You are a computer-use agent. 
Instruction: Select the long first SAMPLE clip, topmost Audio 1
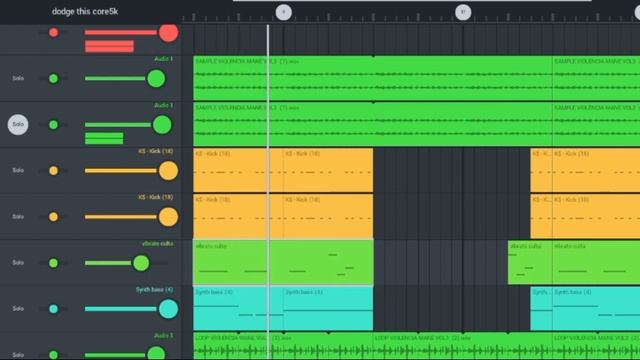pos(373,78)
